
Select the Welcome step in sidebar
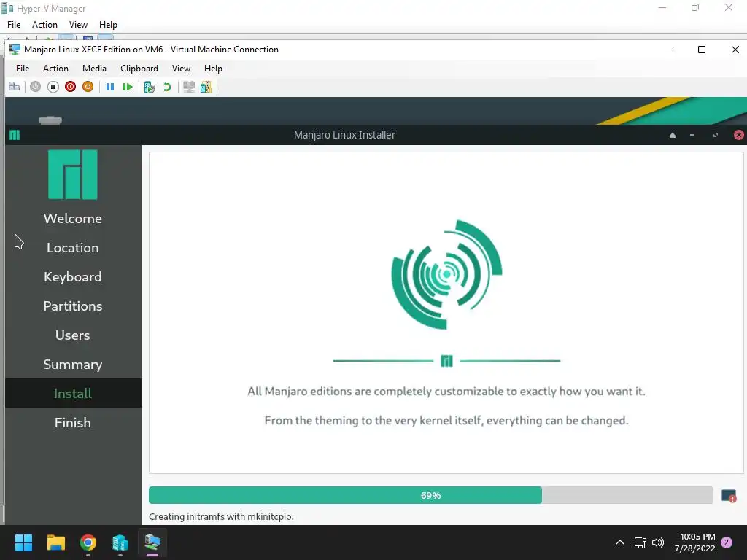[x=73, y=219]
